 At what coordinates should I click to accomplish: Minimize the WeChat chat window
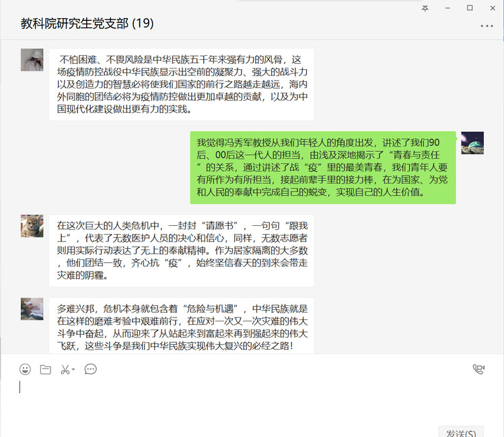point(447,8)
